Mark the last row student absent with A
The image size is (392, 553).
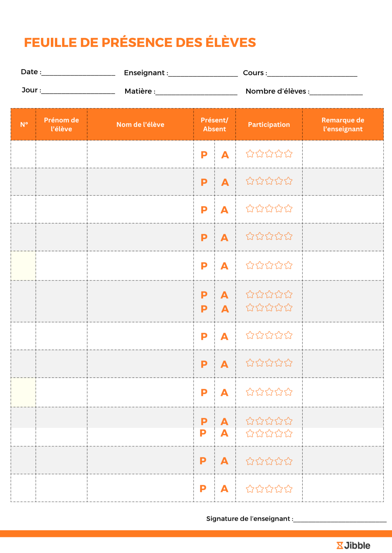[x=224, y=489]
